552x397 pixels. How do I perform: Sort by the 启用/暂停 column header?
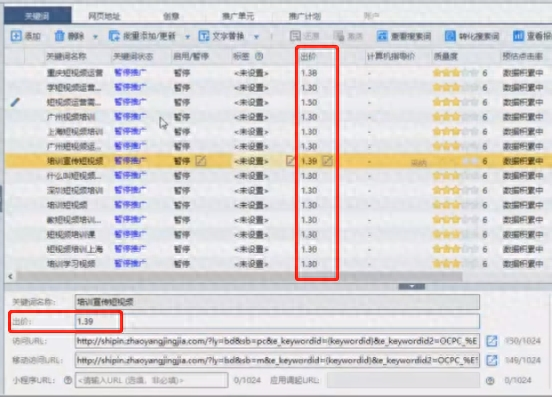(191, 56)
